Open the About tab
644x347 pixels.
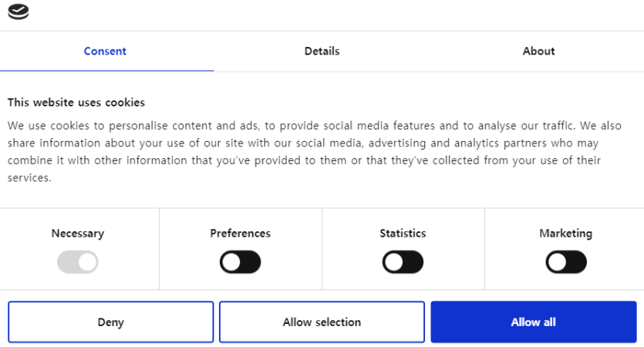[x=538, y=52]
